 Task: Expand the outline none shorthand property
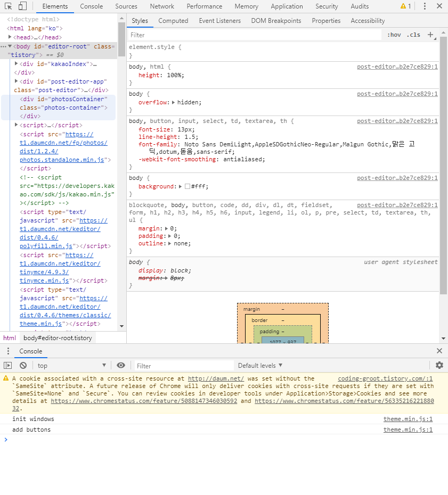pos(169,243)
